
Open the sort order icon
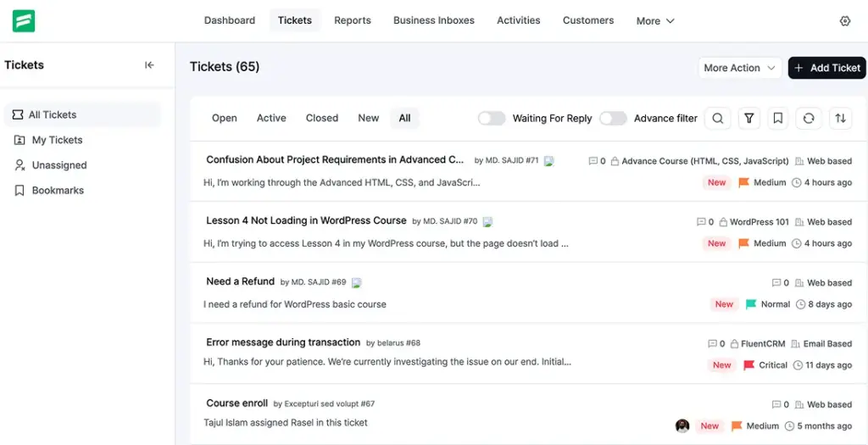point(840,119)
